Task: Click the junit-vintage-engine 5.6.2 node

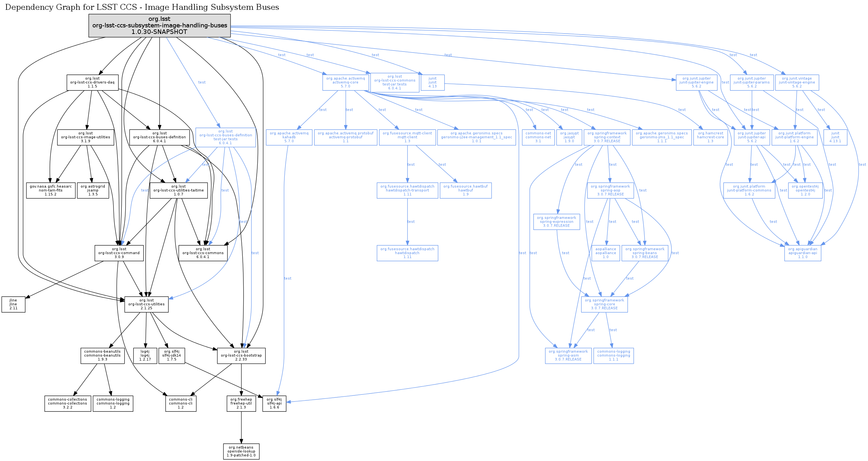Action: [x=797, y=83]
